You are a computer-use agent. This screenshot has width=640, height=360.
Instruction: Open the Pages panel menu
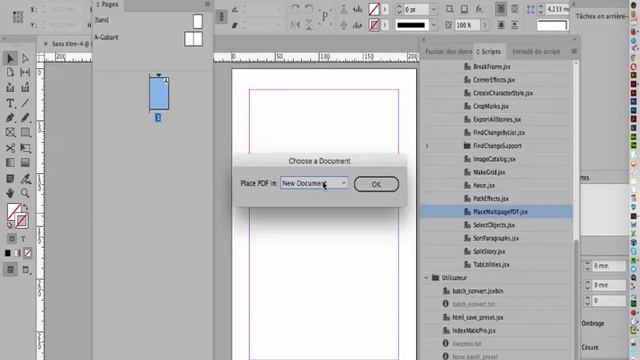[207, 4]
